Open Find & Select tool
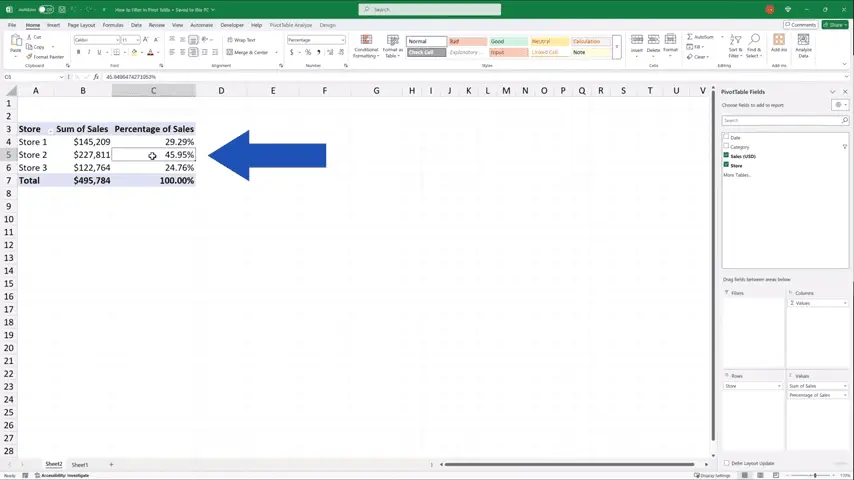Image resolution: width=854 pixels, height=480 pixels. pos(753,45)
